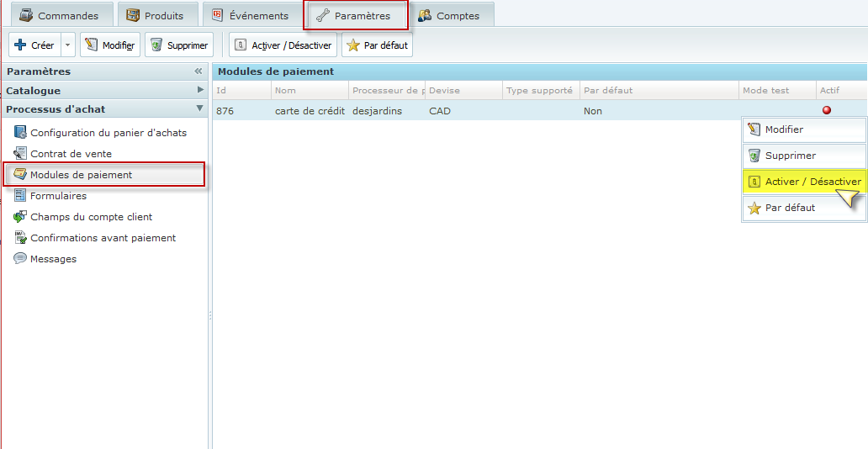Sort by Par défaut column header
868x449 pixels.
pos(659,90)
